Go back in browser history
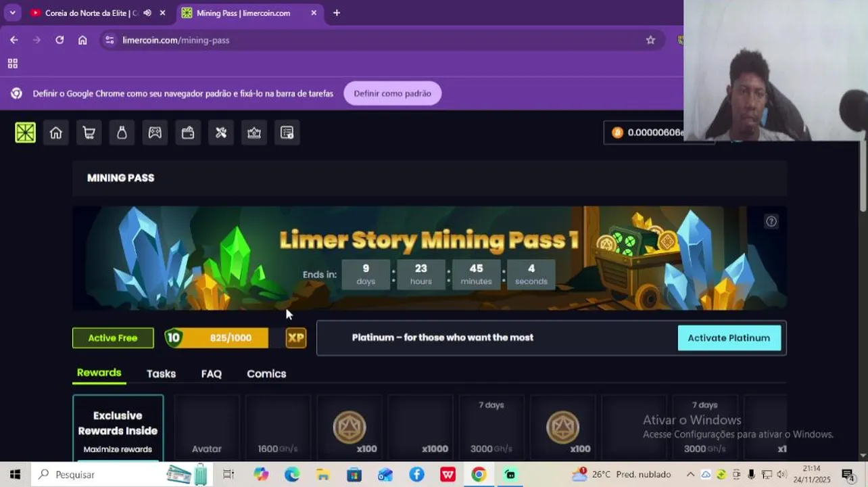The image size is (868, 487). 14,40
